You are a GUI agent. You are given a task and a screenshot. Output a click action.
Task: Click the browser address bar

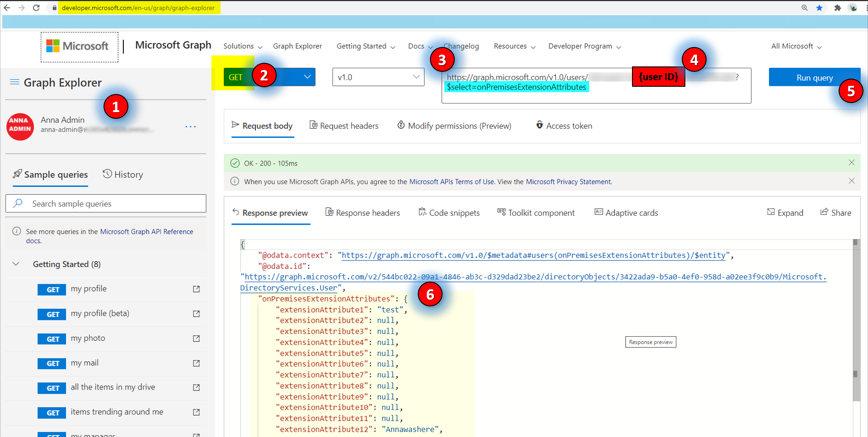139,8
